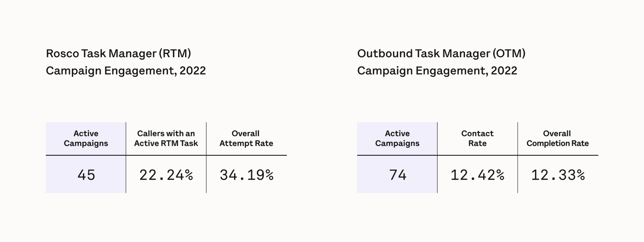The height and width of the screenshot is (242, 644).
Task: Click the Overall Completion Rate header
Action: click(x=557, y=139)
